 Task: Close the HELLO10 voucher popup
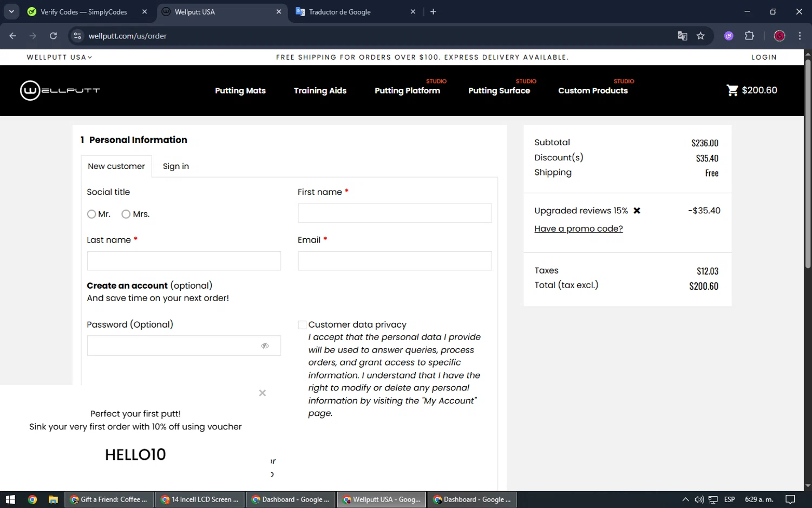pos(263,393)
